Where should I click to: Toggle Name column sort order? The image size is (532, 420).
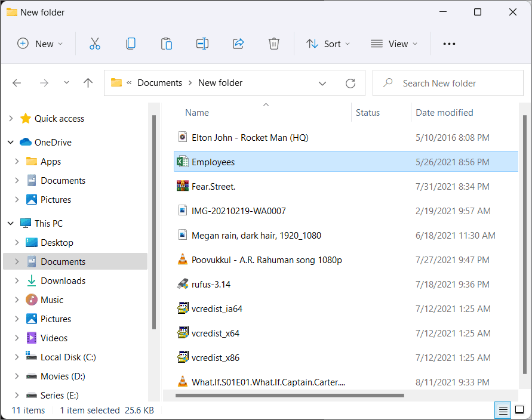pos(197,112)
